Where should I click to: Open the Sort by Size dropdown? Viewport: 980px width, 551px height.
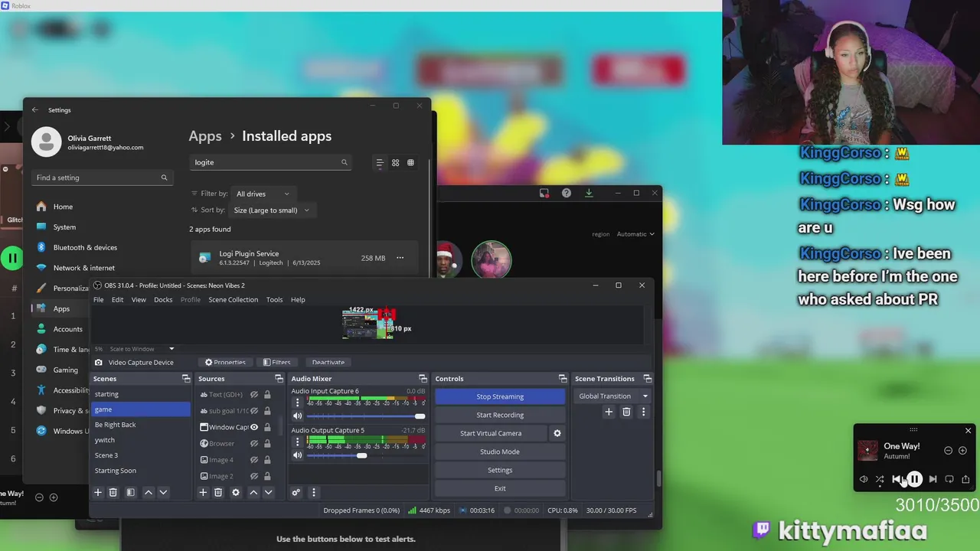point(272,210)
